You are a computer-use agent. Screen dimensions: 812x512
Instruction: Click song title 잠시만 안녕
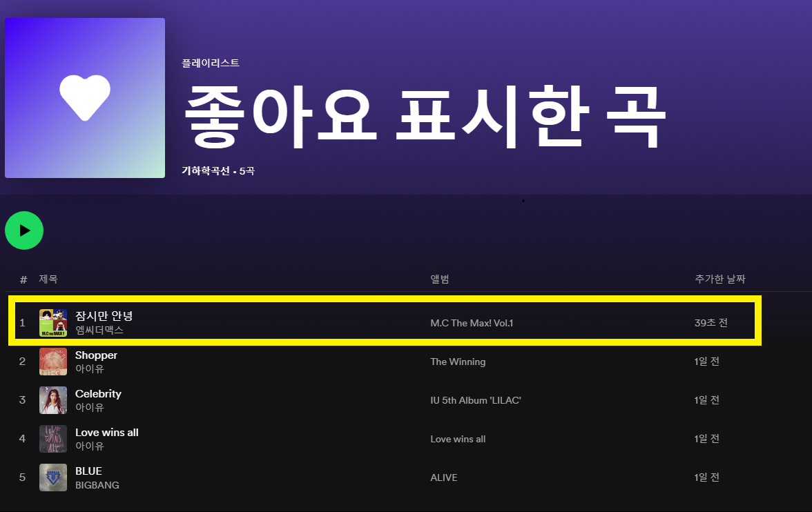point(104,316)
